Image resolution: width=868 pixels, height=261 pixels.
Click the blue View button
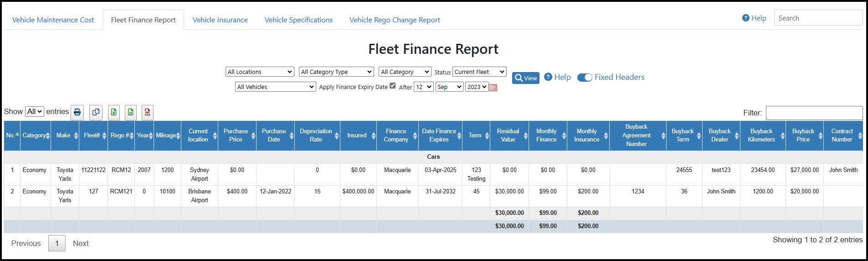tap(526, 78)
